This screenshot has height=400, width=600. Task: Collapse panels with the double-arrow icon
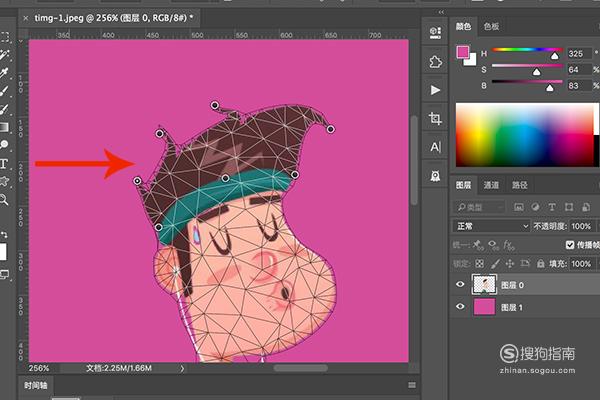441,12
